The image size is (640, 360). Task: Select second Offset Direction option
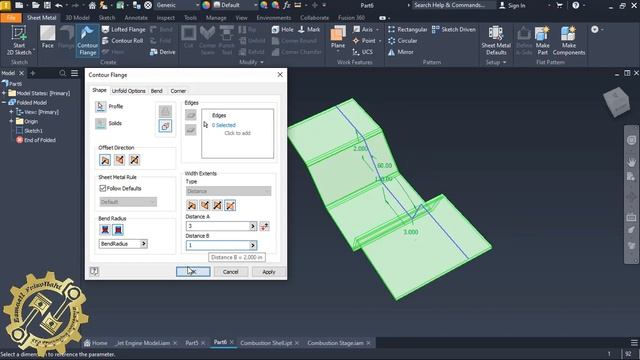click(120, 160)
